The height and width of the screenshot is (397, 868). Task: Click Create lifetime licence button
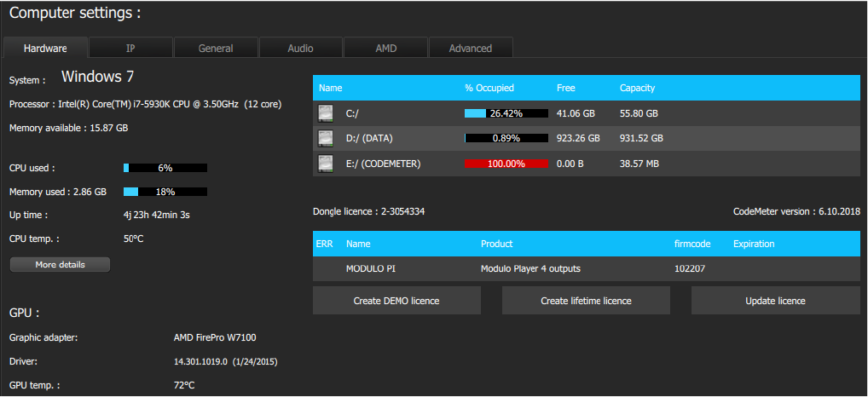tap(586, 301)
